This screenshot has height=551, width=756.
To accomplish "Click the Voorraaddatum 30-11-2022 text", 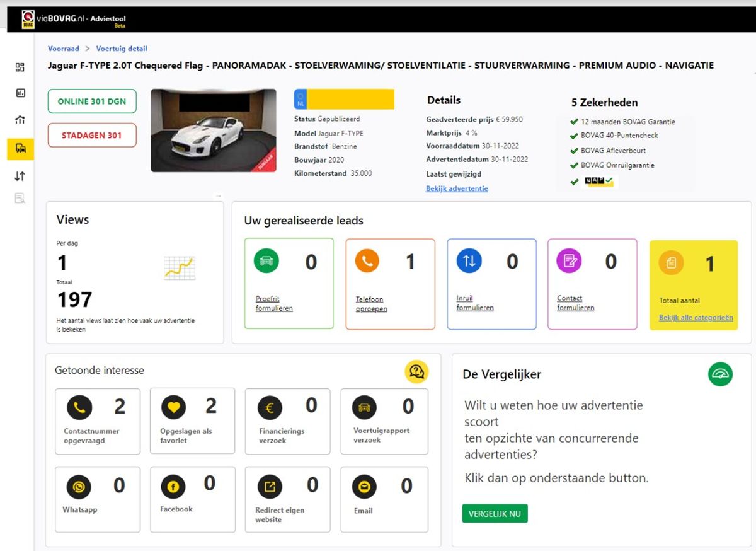I will pyautogui.click(x=472, y=146).
